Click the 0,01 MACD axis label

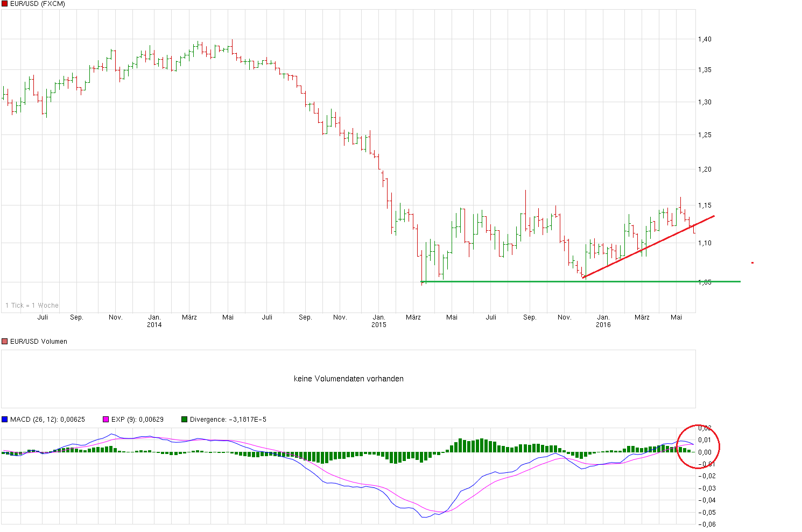point(705,440)
